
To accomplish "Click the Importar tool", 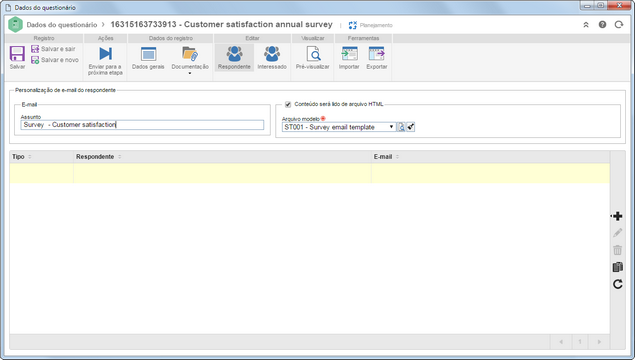I will [349, 58].
